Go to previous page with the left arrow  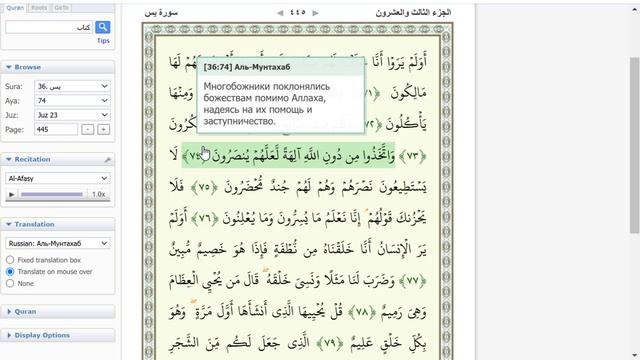coord(280,13)
